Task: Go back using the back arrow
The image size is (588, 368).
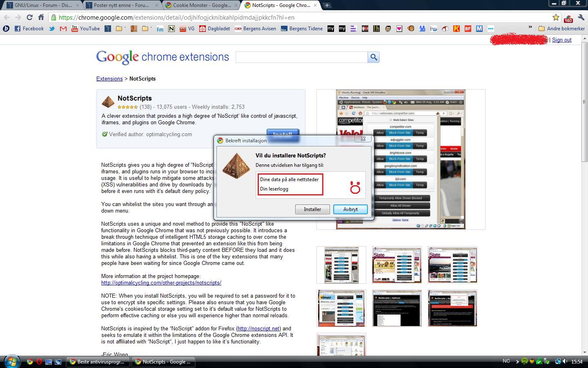Action: coord(7,18)
